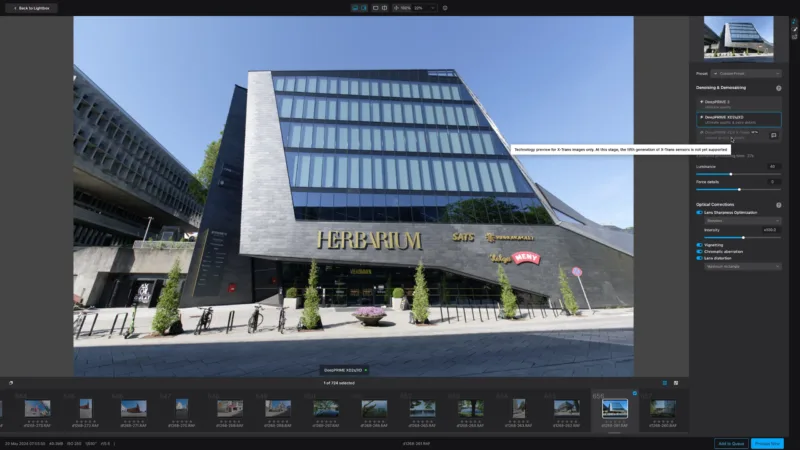Click the Intensity value field
The height and width of the screenshot is (450, 800).
tap(770, 230)
